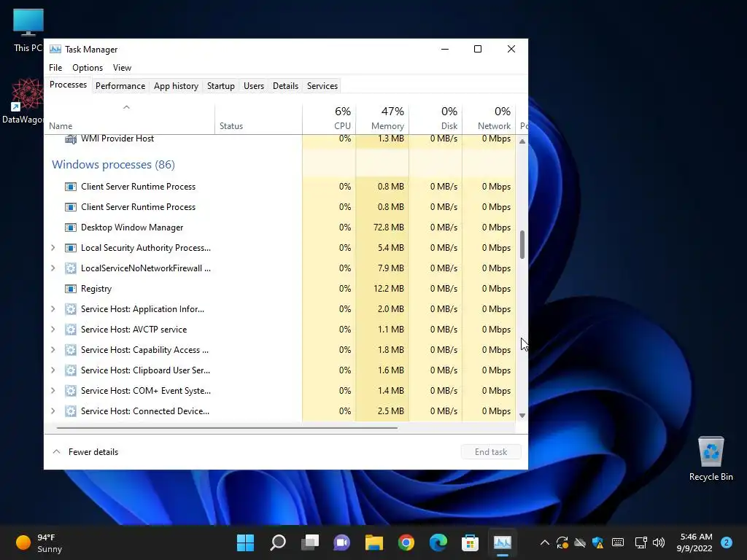Open Task View from the taskbar
747x560 pixels.
tap(310, 542)
